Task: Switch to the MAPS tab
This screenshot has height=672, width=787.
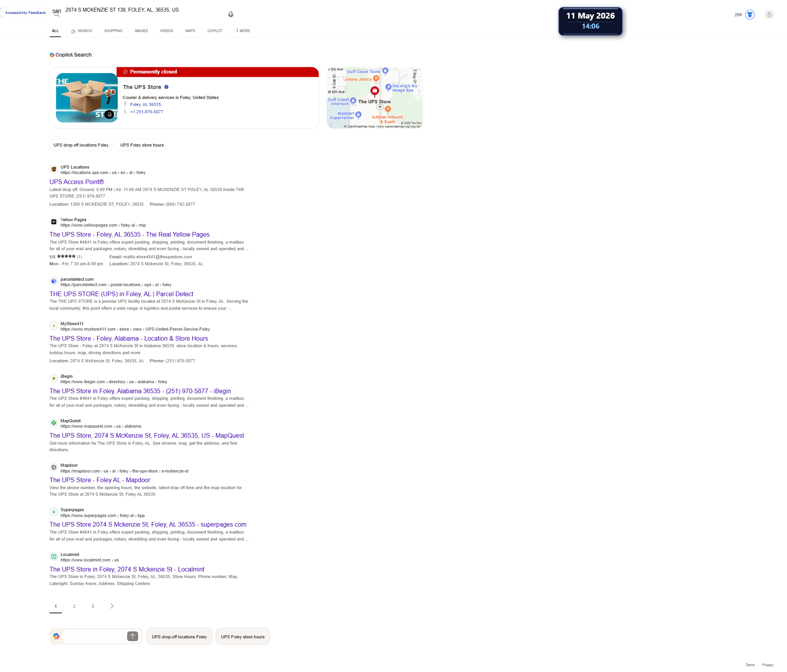Action: point(190,31)
